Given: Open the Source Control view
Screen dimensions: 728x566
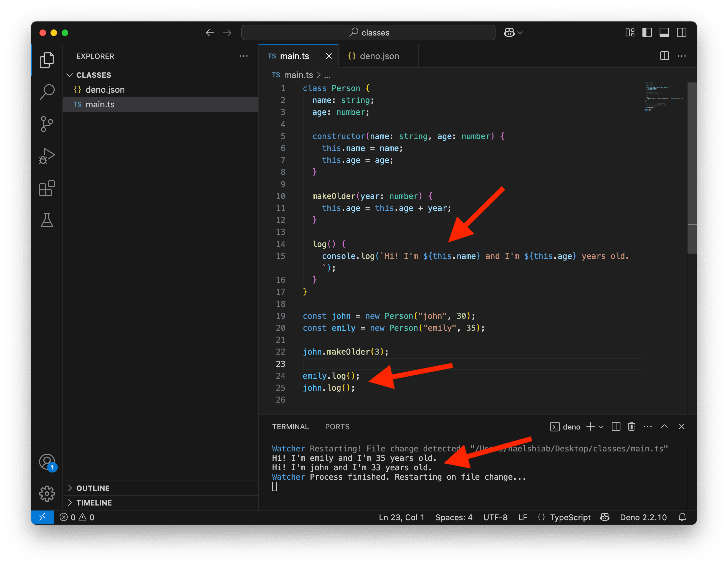Looking at the screenshot, I should pyautogui.click(x=47, y=124).
